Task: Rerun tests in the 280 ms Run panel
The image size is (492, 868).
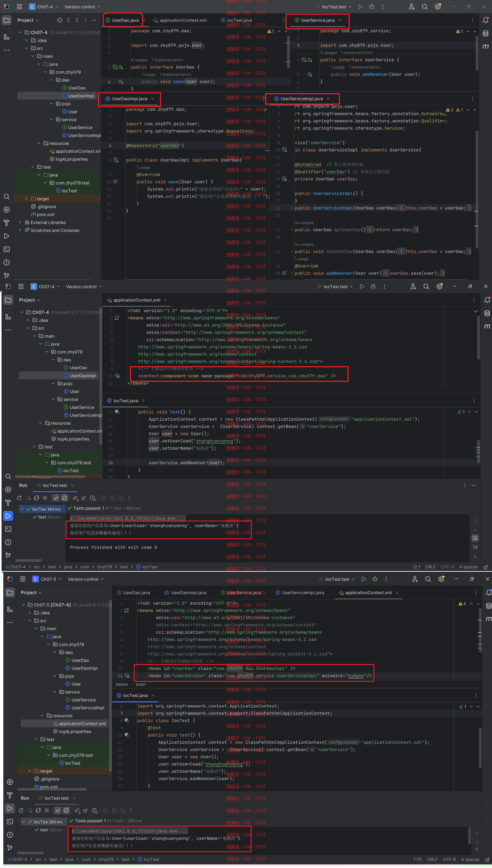Action: pyautogui.click(x=21, y=810)
